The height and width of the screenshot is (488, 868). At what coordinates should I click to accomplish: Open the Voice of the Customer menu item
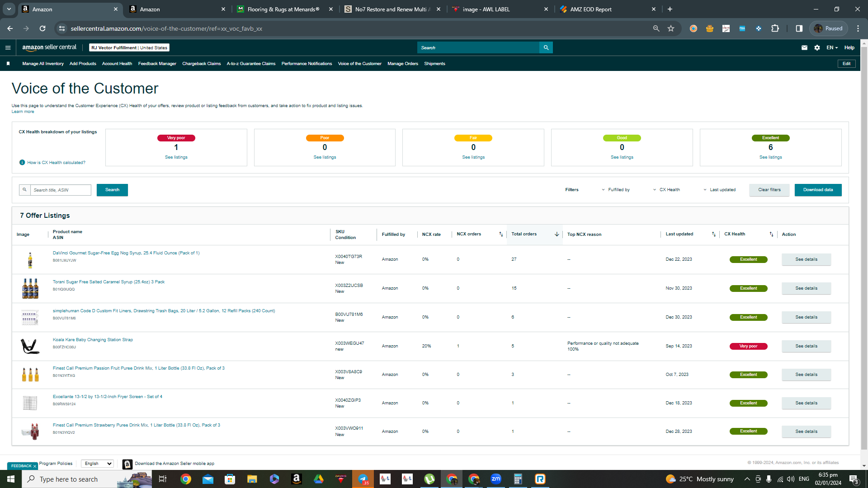(359, 64)
